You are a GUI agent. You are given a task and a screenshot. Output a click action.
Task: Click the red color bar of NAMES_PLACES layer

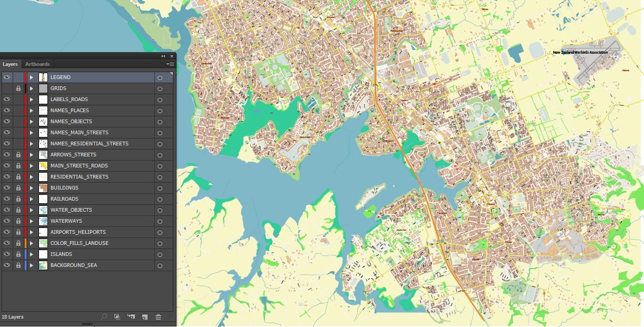point(25,111)
